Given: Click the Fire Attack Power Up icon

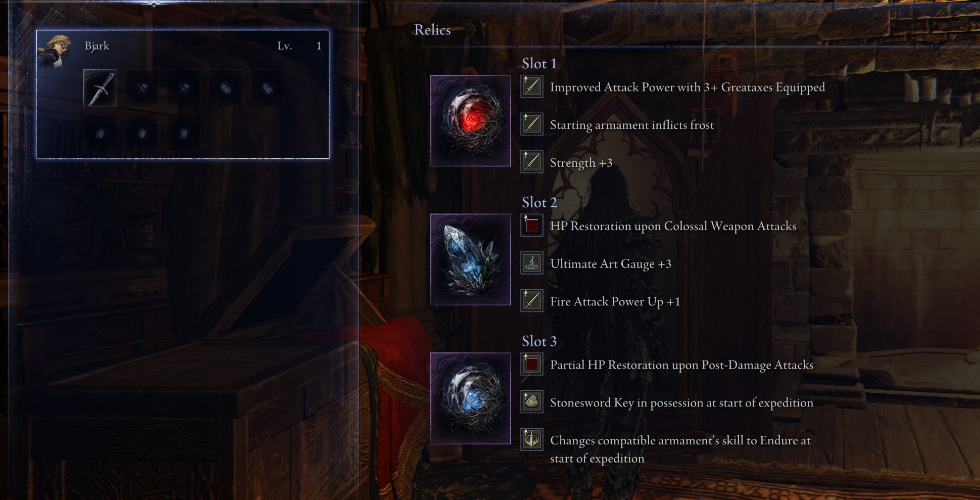Looking at the screenshot, I should [x=532, y=301].
